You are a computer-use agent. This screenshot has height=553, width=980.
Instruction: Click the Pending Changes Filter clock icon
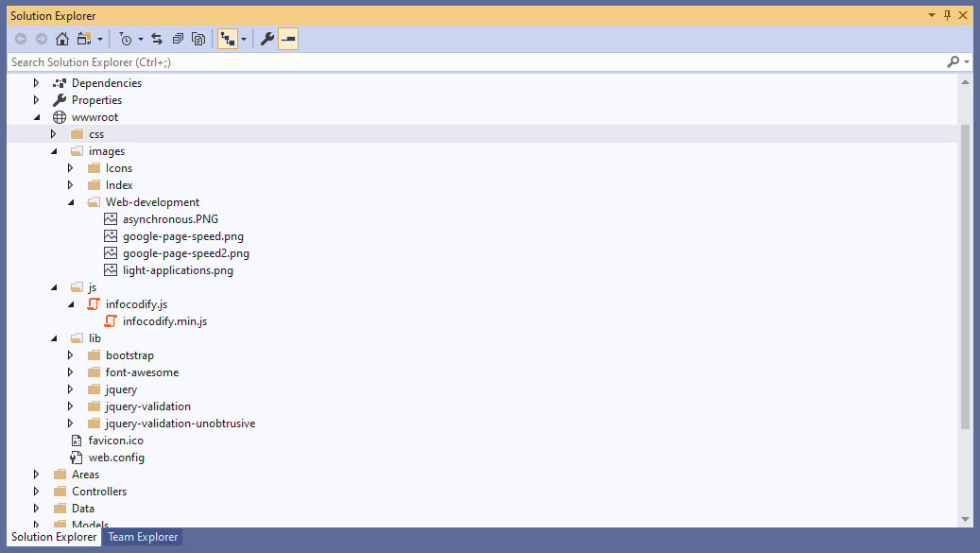(x=127, y=39)
